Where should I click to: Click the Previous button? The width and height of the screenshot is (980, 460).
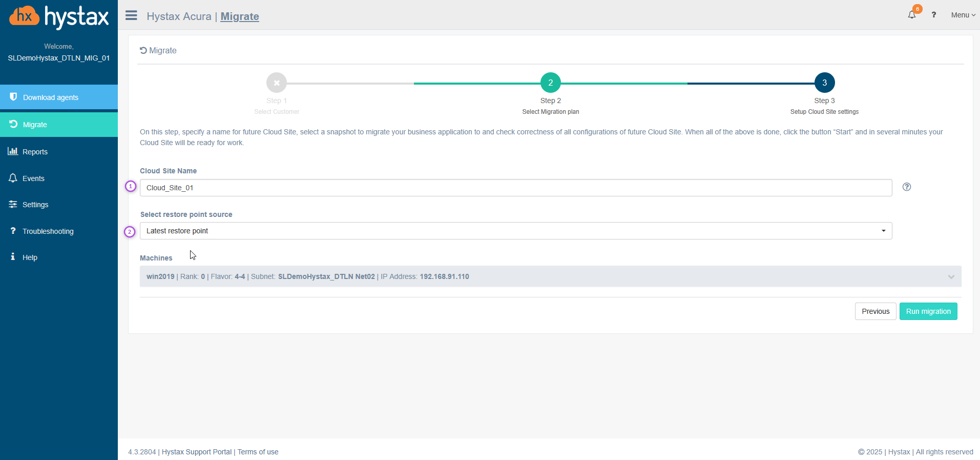pos(875,311)
